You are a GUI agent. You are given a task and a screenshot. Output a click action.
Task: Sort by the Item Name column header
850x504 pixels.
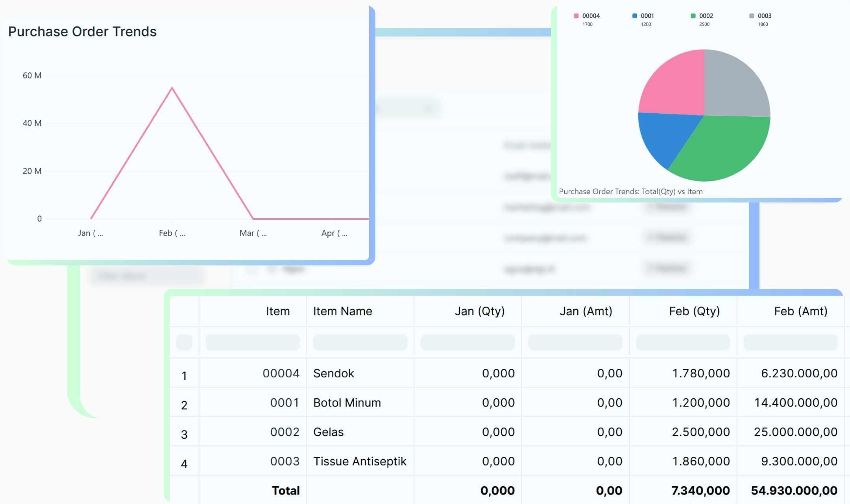coord(342,311)
